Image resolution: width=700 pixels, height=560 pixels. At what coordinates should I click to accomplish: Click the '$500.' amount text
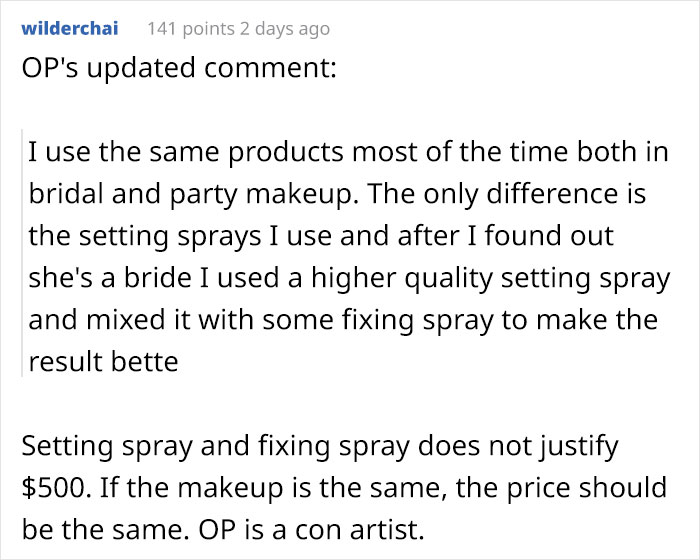click(x=56, y=488)
